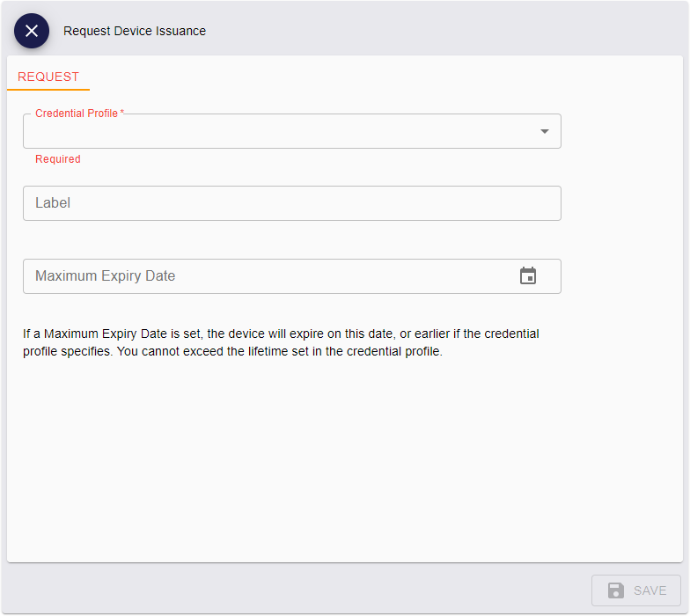
Task: Click the Maximum Expiry Date help paragraph
Action: (x=281, y=343)
